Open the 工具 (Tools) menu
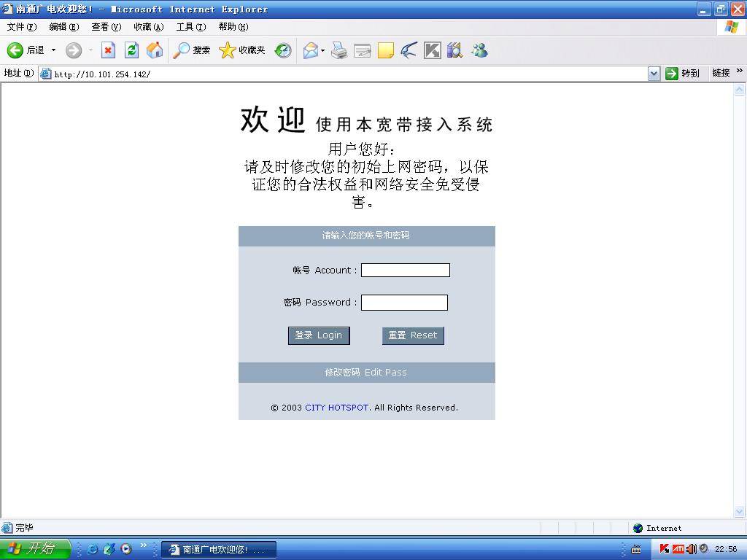Viewport: 747px width, 560px height. click(190, 27)
